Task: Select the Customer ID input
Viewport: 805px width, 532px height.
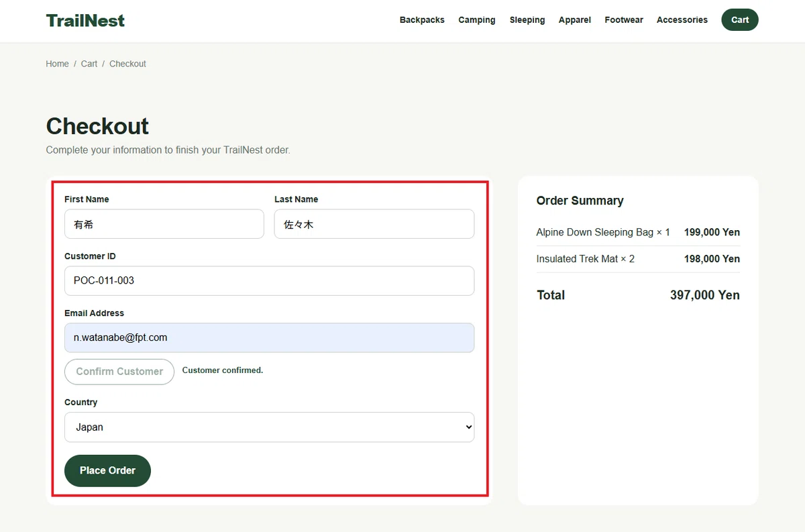Action: 269,281
